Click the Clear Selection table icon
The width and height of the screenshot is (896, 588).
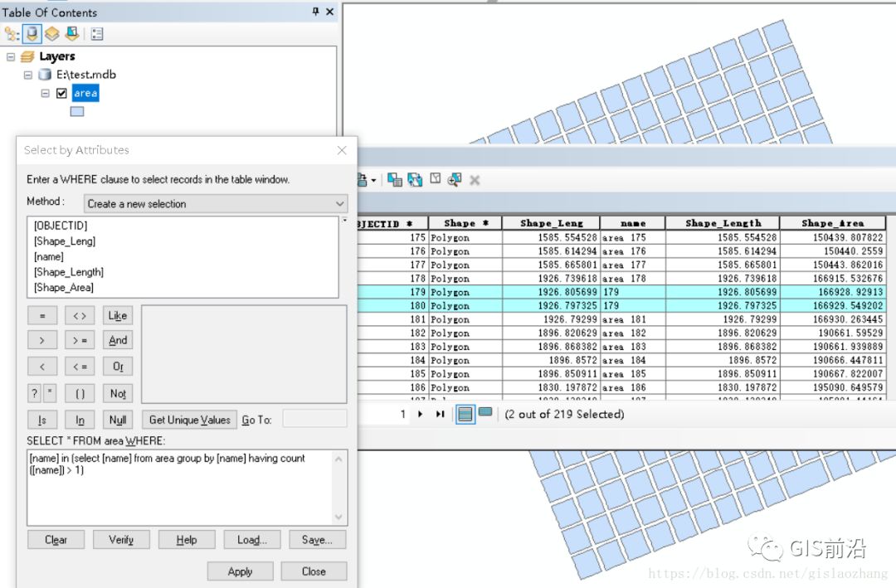point(436,179)
